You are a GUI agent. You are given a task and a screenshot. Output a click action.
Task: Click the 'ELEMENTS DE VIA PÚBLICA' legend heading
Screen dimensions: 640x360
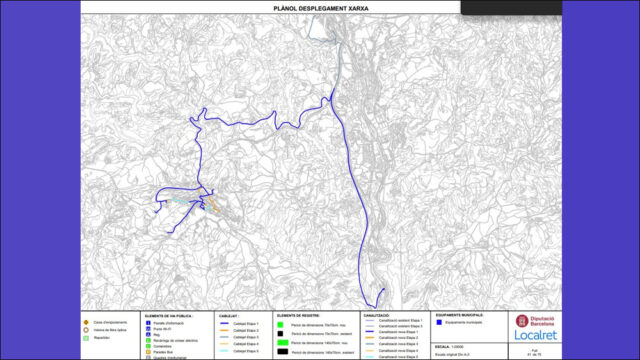[169, 316]
